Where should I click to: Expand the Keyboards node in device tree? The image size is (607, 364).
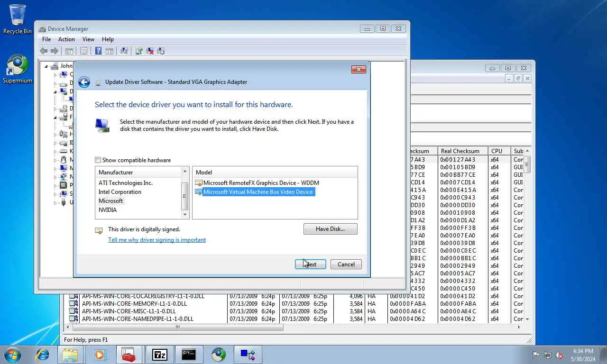point(55,151)
